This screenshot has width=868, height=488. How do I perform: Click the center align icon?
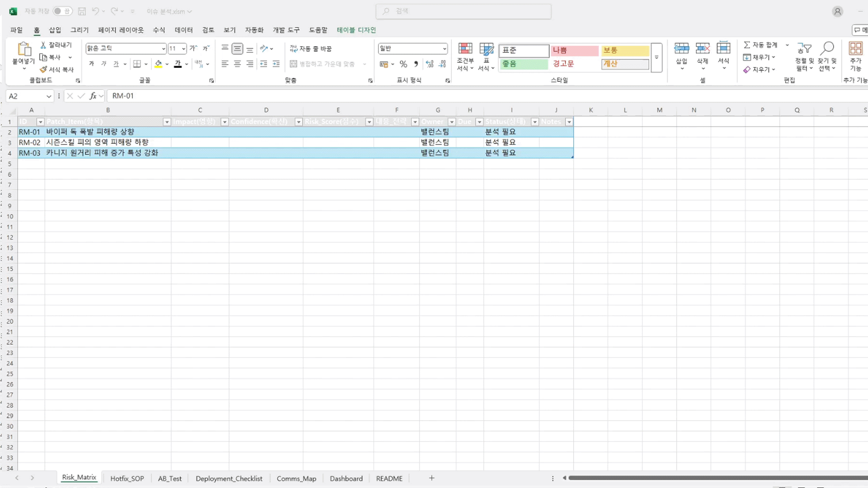point(237,64)
